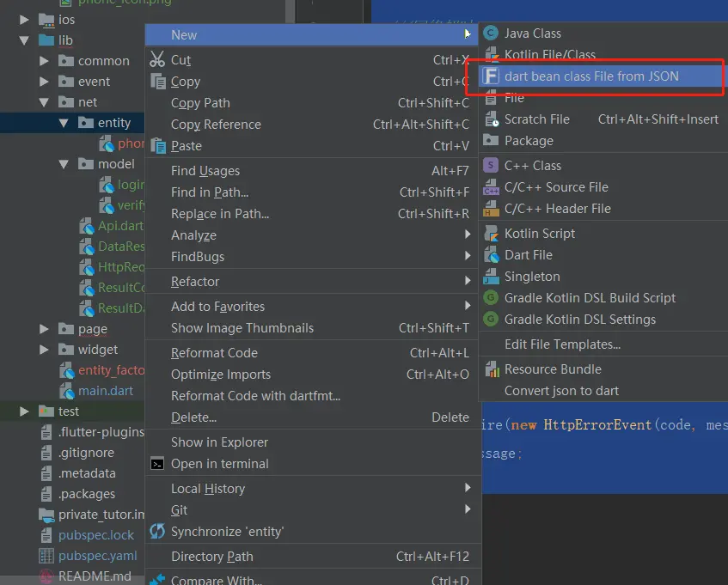Viewport: 728px width, 585px height.
Task: Open the FindBugs submenu
Action: click(x=311, y=257)
